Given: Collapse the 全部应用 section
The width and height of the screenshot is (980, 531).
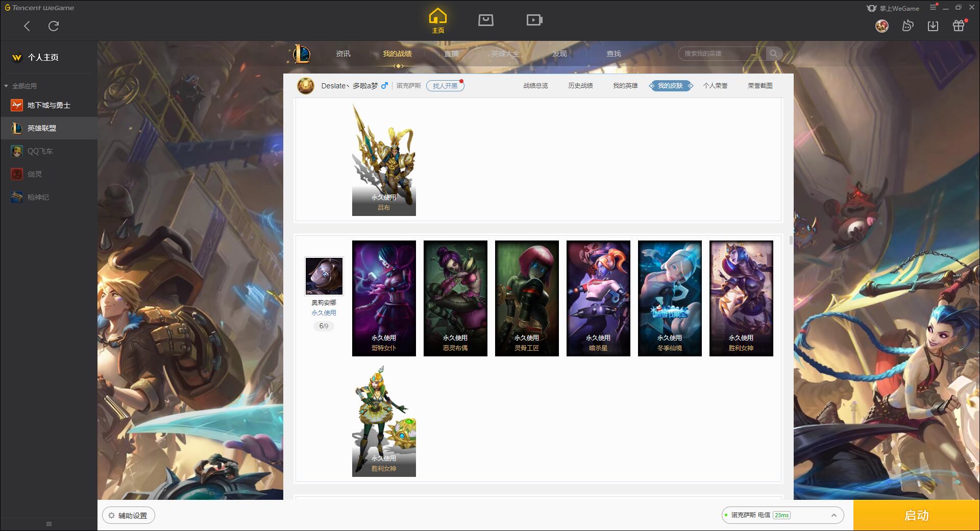Looking at the screenshot, I should click(x=21, y=86).
